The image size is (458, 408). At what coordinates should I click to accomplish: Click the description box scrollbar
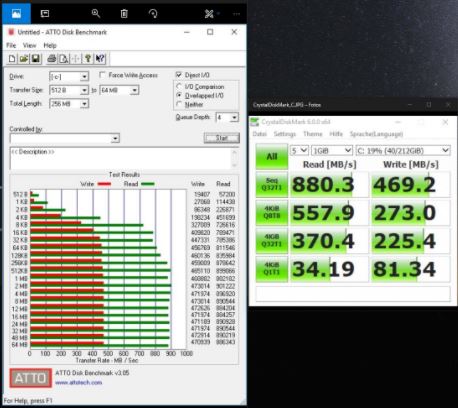pos(234,158)
